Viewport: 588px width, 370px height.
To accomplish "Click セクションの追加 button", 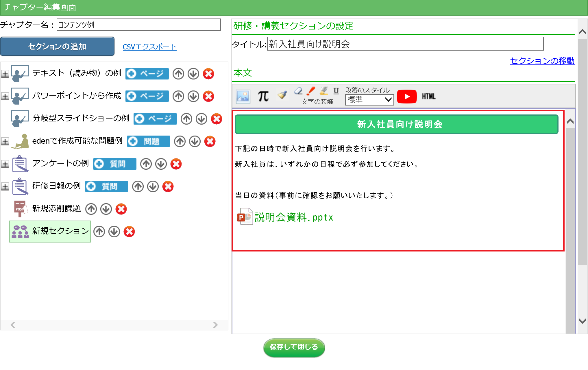I will (x=57, y=47).
